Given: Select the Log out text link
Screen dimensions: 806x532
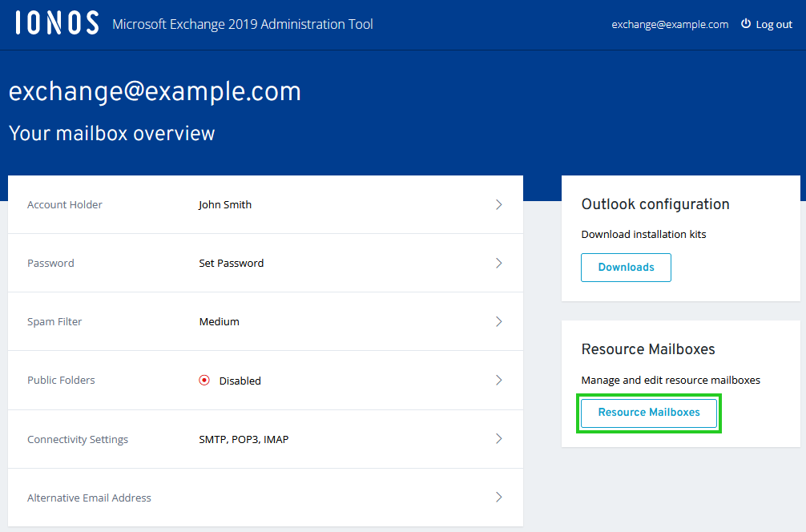Looking at the screenshot, I should coord(774,24).
